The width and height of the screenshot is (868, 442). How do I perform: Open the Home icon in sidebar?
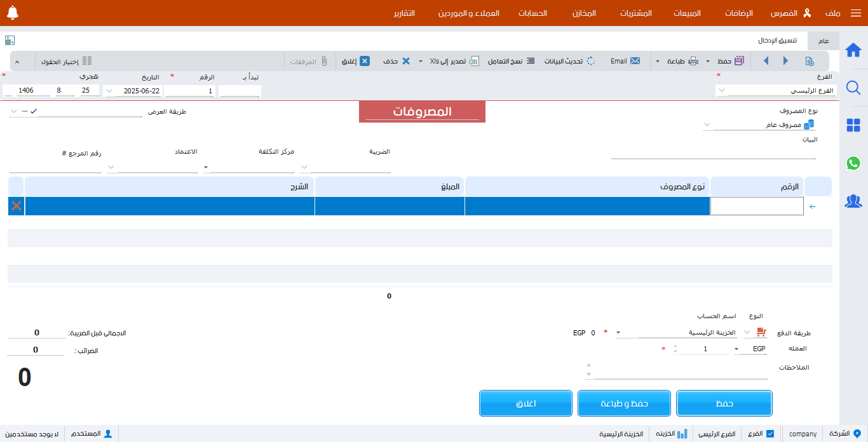click(x=853, y=50)
